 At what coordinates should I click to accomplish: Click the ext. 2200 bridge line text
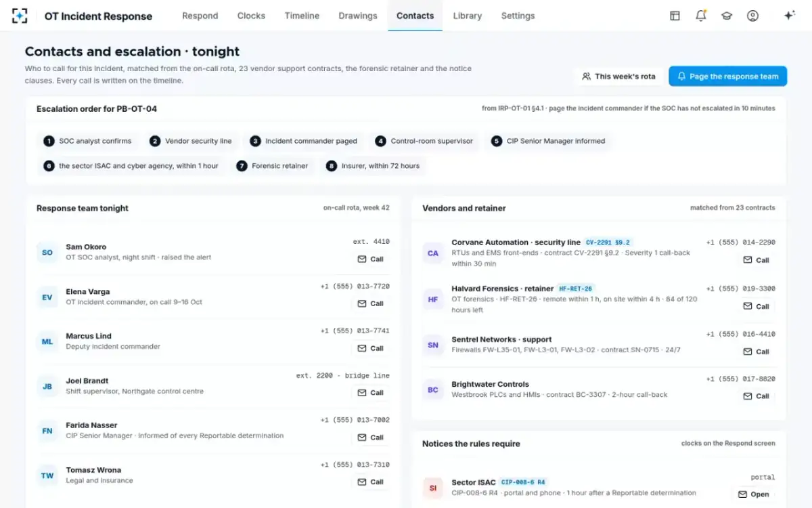(343, 376)
